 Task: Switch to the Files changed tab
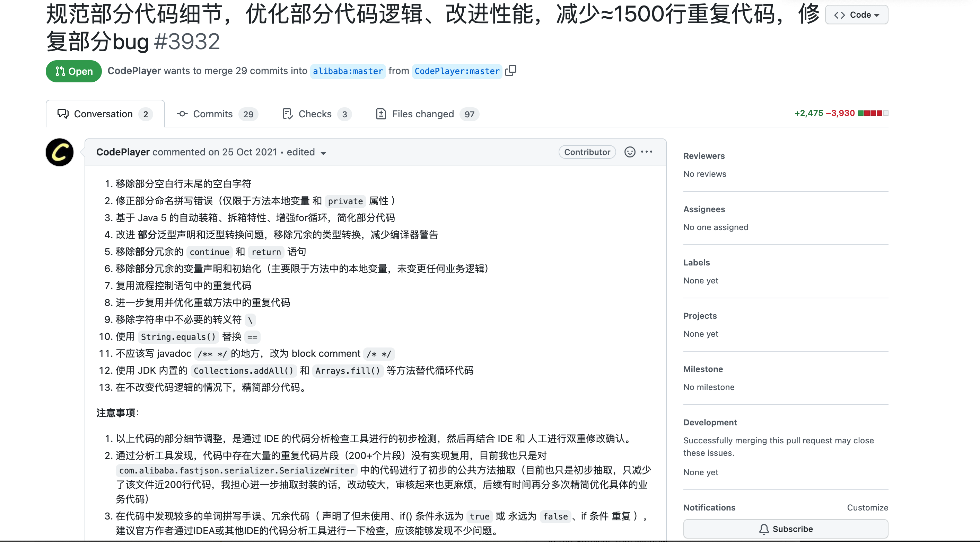point(423,114)
